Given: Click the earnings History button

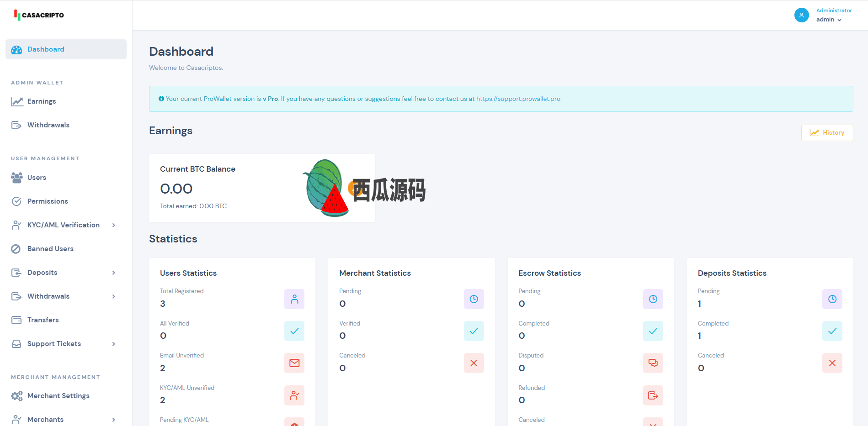Looking at the screenshot, I should pos(827,133).
